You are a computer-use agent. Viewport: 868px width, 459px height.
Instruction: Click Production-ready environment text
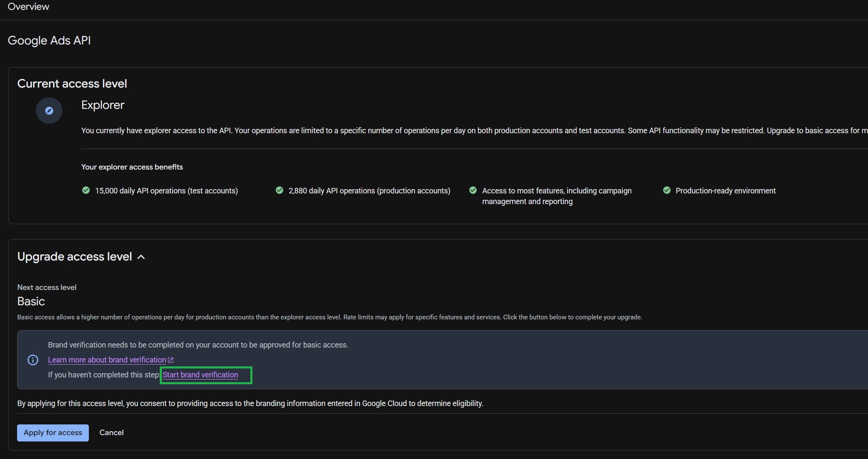click(726, 191)
